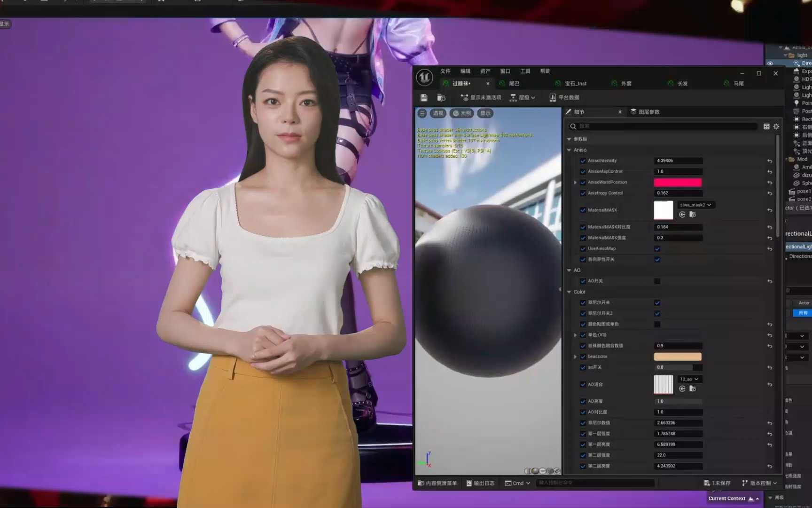Toggle the 菲尼尔开关2 value checkbox
The width and height of the screenshot is (812, 508).
tap(657, 314)
